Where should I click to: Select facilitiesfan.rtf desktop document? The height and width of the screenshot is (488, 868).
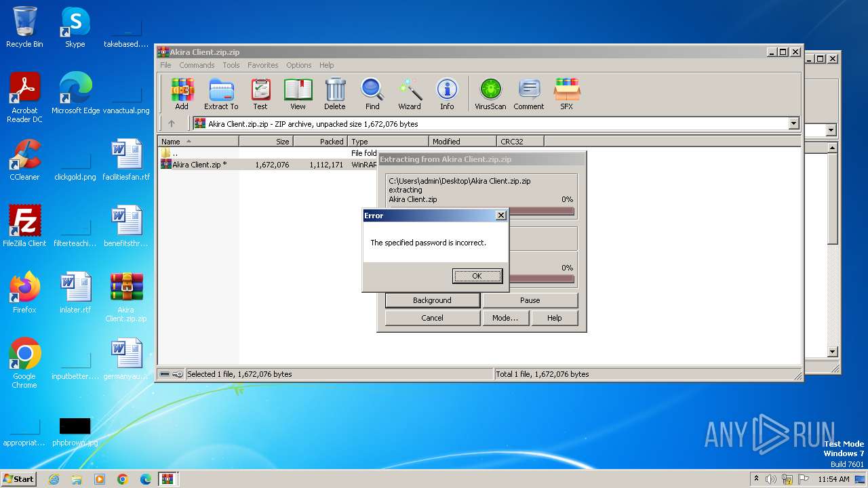pyautogui.click(x=126, y=160)
